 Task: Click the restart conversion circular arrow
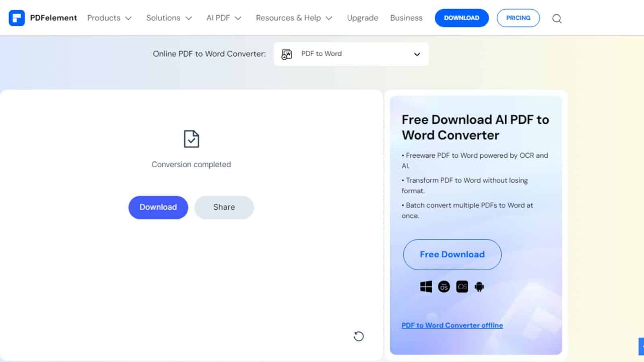click(x=359, y=336)
